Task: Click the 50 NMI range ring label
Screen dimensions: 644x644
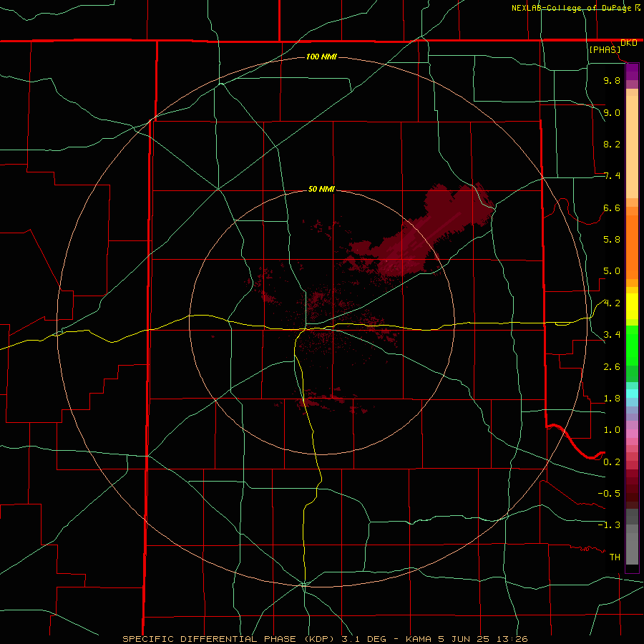Action: tap(321, 190)
